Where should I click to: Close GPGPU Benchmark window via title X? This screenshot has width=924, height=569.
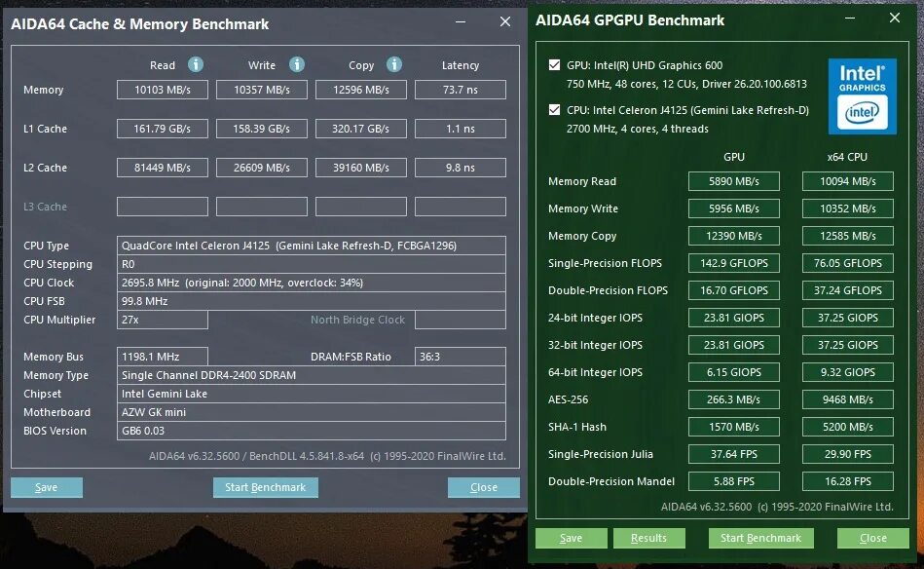pyautogui.click(x=895, y=19)
